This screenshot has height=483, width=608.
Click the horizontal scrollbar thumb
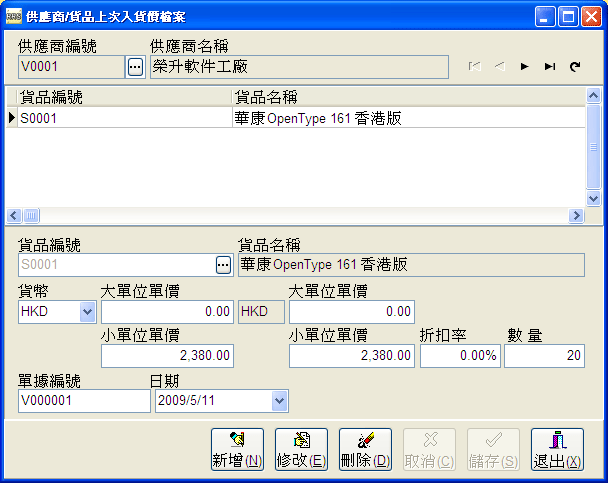click(x=31, y=216)
